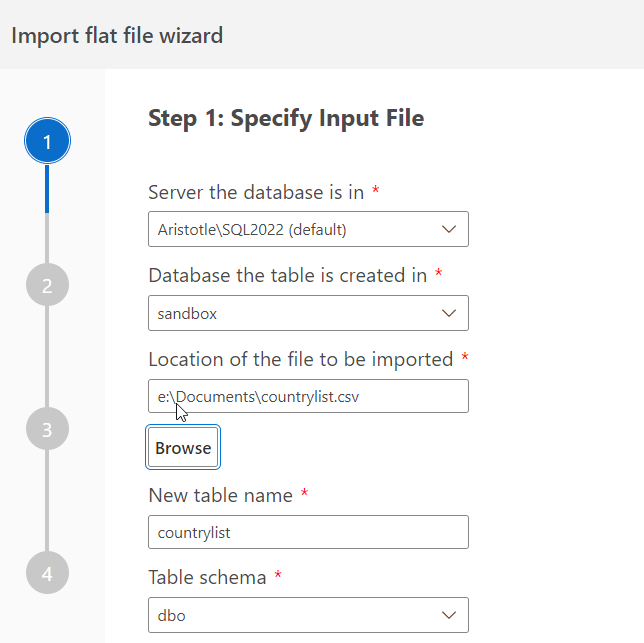The width and height of the screenshot is (644, 643).
Task: Go to step 4 circle indicator
Action: tap(47, 574)
